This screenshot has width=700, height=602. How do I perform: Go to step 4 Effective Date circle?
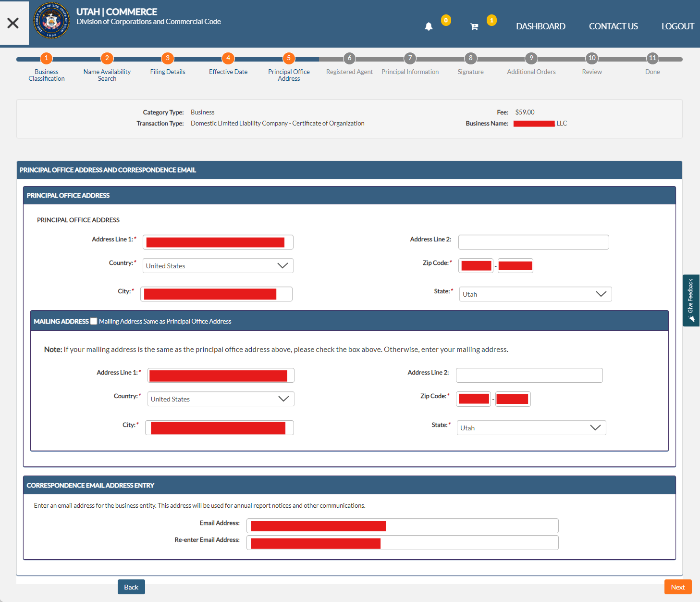[228, 58]
